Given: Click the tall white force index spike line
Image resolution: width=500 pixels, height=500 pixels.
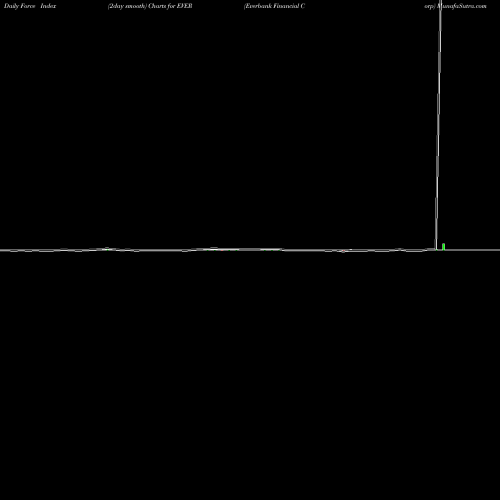Looking at the screenshot, I should (x=438, y=125).
